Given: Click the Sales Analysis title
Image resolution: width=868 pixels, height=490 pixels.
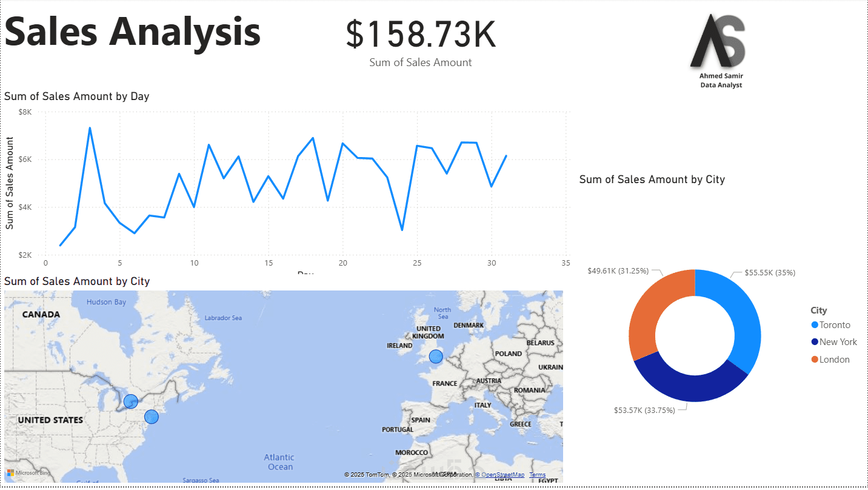Looking at the screenshot, I should tap(133, 32).
